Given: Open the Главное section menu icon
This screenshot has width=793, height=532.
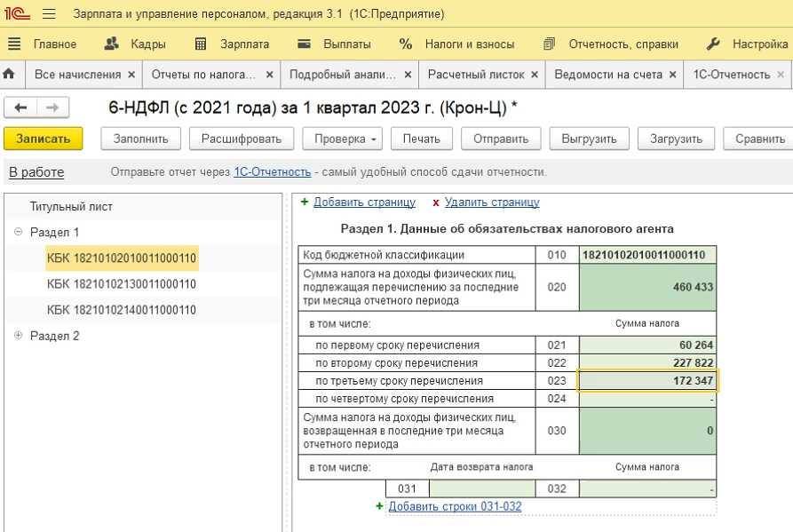Looking at the screenshot, I should [x=14, y=44].
